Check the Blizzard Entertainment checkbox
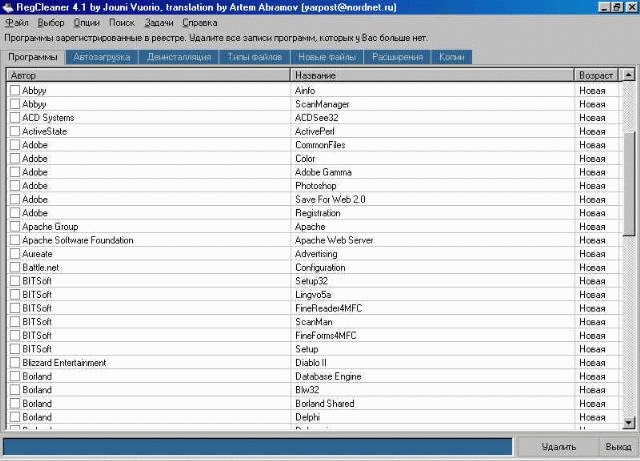 (15, 363)
